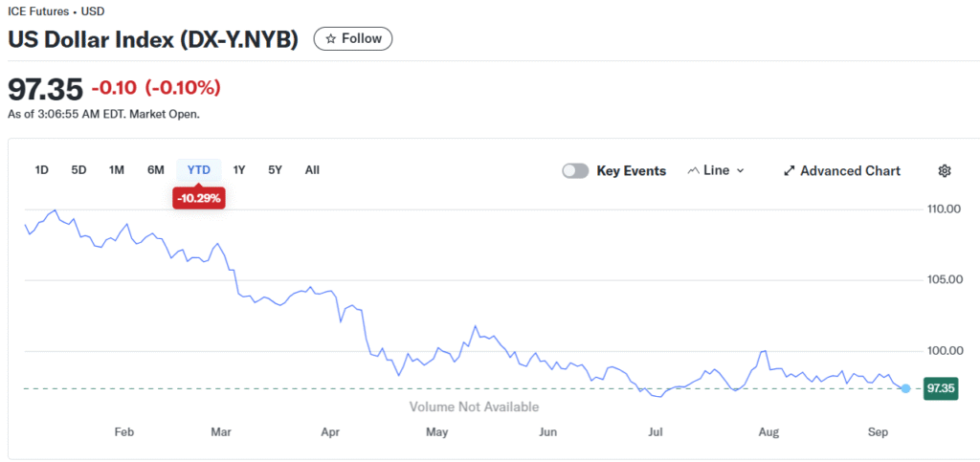This screenshot has height=462, width=980.
Task: Click the blue current price dot
Action: pyautogui.click(x=905, y=388)
